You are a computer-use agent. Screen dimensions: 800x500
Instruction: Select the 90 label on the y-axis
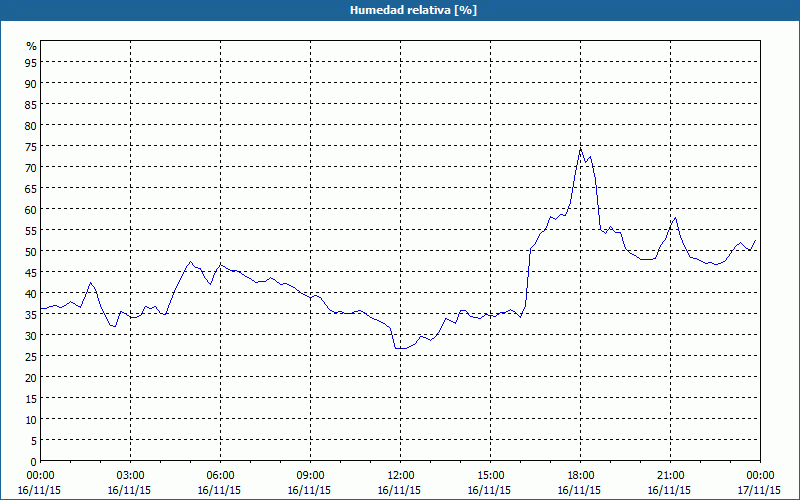31,83
